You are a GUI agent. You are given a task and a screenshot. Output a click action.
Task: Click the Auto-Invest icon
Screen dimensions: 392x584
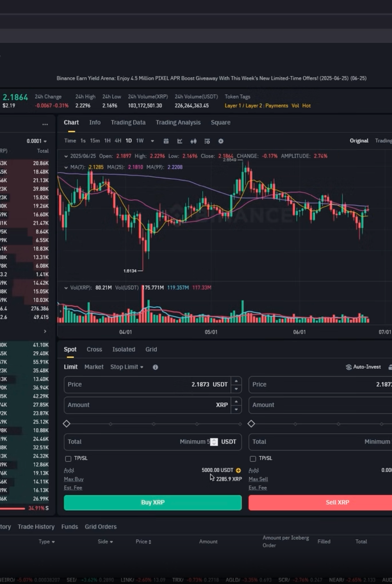pyautogui.click(x=349, y=367)
